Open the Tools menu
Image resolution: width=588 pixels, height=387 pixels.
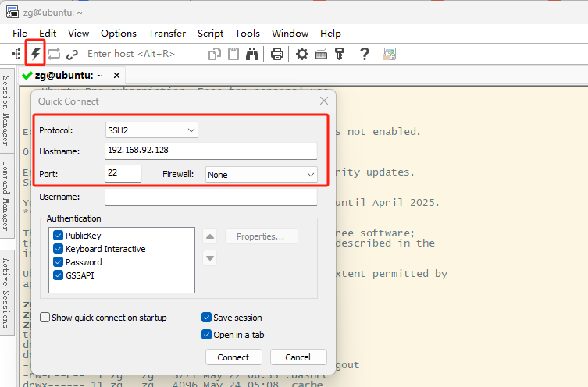[248, 34]
